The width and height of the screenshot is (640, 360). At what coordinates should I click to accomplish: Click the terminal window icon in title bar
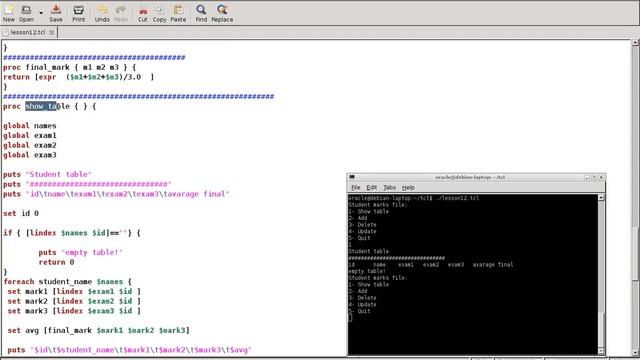[352, 177]
